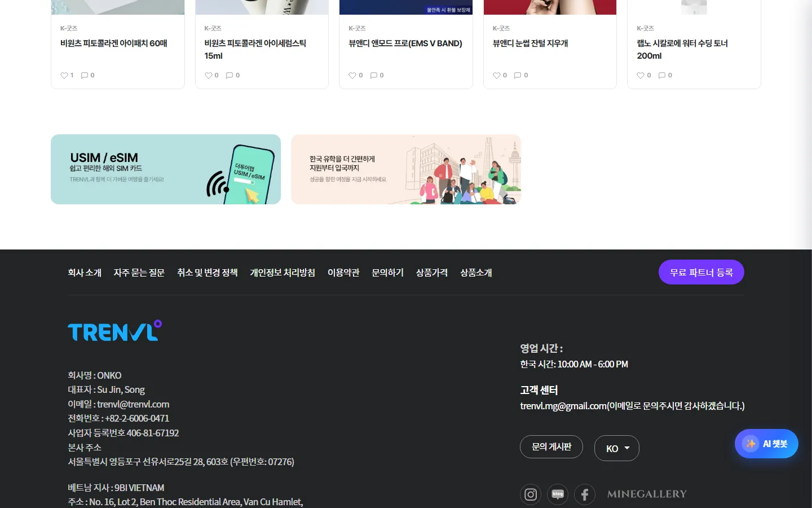Open 뷰앤디 눈썹 잔털 지우개 product title
This screenshot has width=812, height=508.
point(530,43)
